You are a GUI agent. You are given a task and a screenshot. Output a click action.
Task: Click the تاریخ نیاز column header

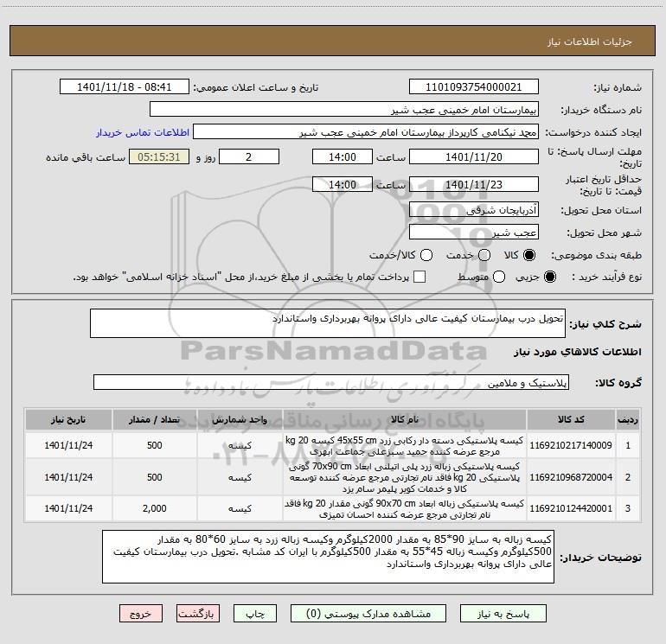[68, 419]
